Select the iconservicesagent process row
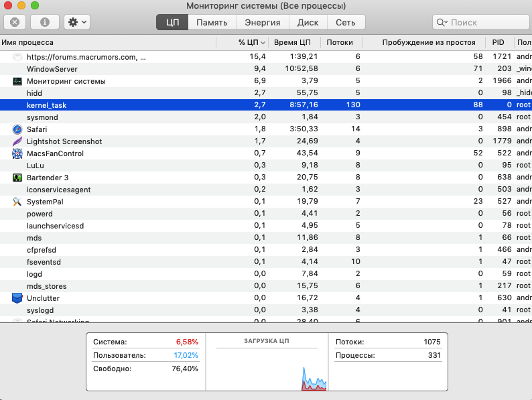The image size is (532, 400). pyautogui.click(x=266, y=190)
